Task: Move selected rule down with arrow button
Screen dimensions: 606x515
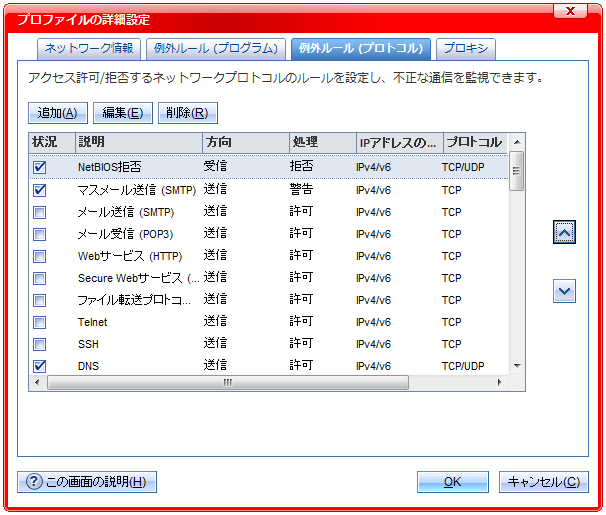Action: 564,291
